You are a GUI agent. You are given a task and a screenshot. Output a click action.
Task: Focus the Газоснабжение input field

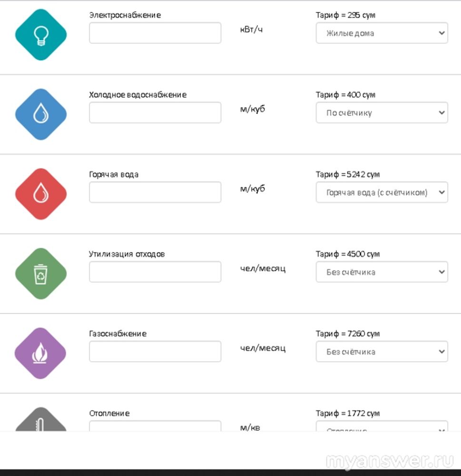click(155, 351)
